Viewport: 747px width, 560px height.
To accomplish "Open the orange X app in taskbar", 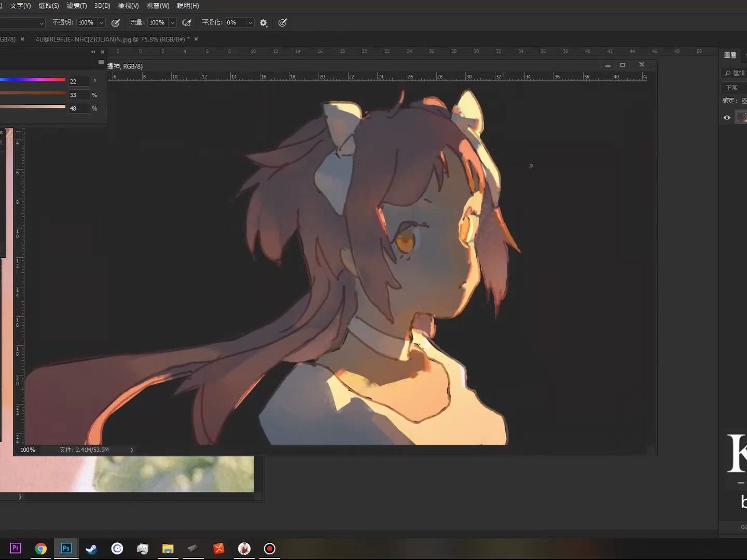I will [219, 548].
